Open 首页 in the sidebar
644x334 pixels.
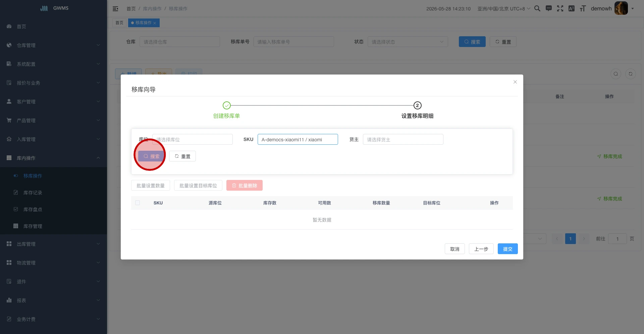(x=54, y=26)
